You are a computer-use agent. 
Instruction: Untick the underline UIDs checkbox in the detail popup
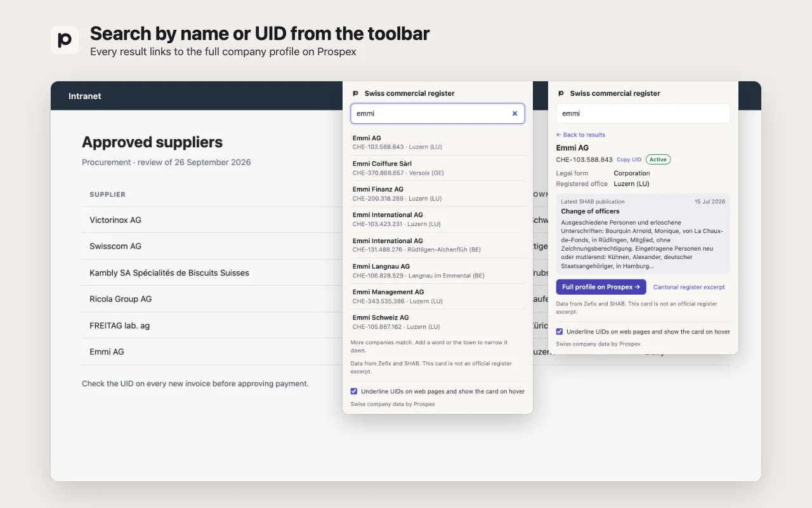pyautogui.click(x=560, y=331)
